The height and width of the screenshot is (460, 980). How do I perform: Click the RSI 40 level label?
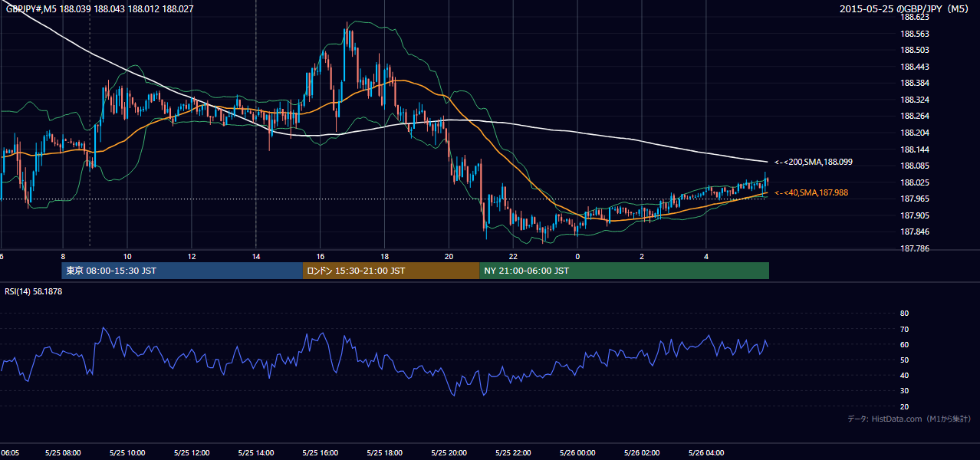(904, 375)
